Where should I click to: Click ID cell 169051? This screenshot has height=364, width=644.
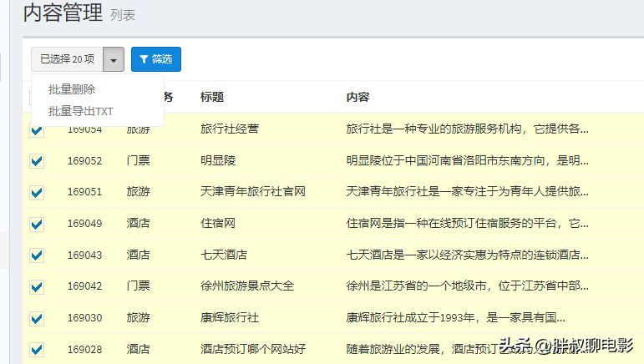pyautogui.click(x=84, y=192)
